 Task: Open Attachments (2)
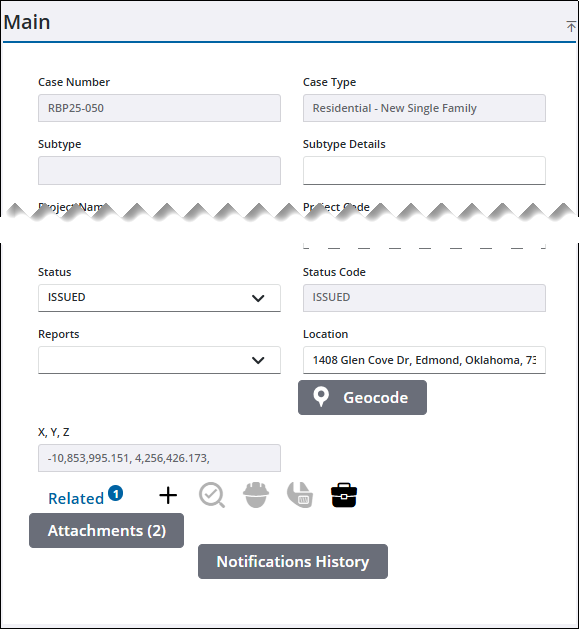(x=106, y=530)
